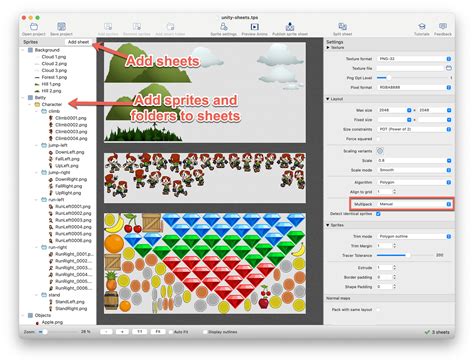This screenshot has height=364, width=474.
Task: Select the Background sheet icon in tree
Action: (30, 50)
